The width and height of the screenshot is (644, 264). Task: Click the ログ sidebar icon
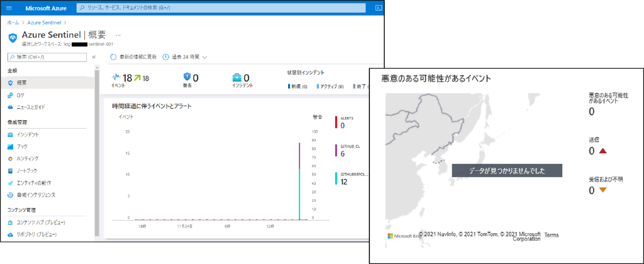10,96
